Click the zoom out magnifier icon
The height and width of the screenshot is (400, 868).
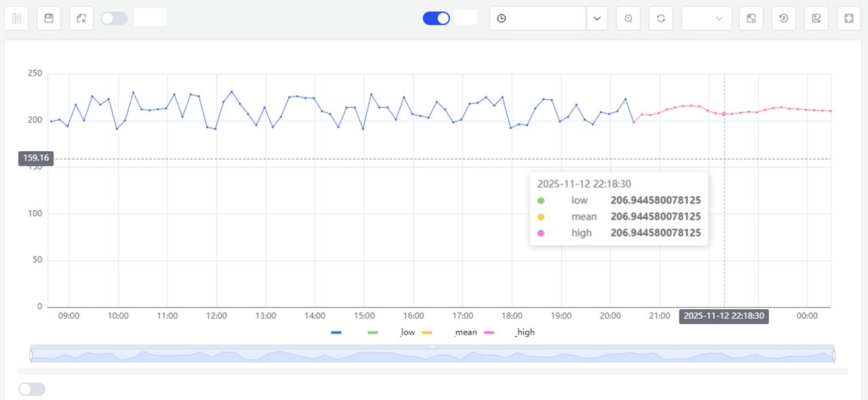pos(629,18)
